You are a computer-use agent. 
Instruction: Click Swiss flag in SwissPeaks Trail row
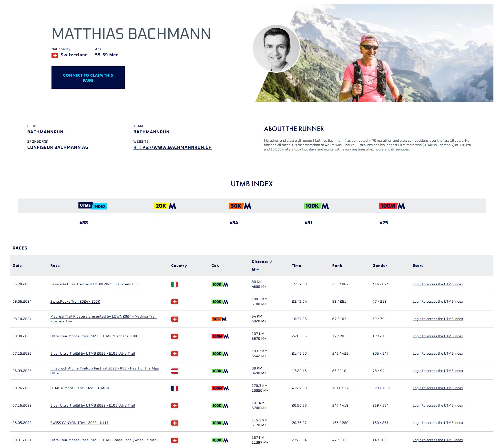pyautogui.click(x=175, y=302)
